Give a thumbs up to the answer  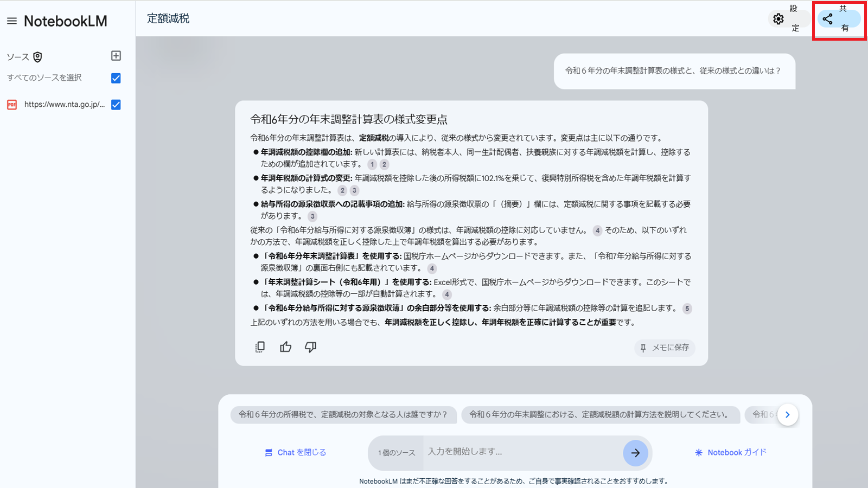point(285,346)
